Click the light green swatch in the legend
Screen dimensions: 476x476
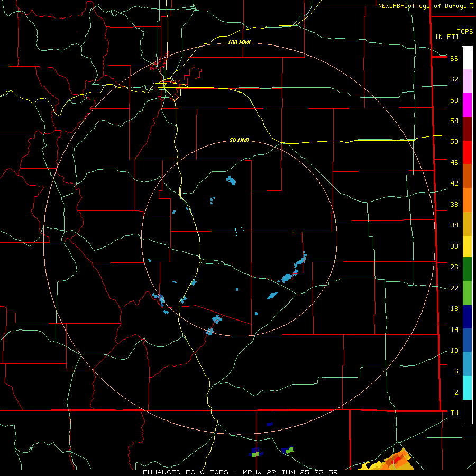(467, 293)
